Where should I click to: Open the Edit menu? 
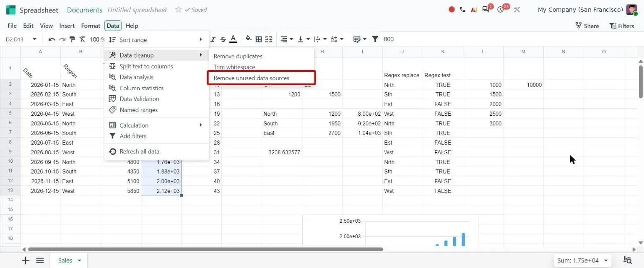click(x=28, y=26)
